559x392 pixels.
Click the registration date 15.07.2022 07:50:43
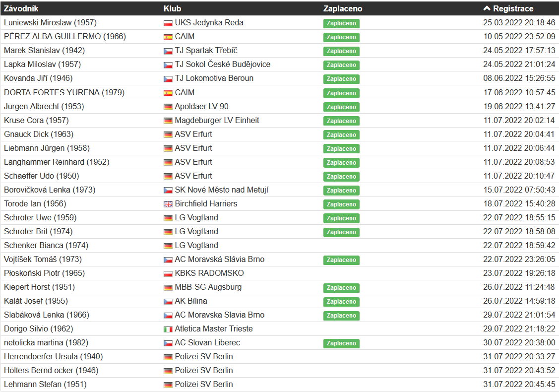point(519,190)
